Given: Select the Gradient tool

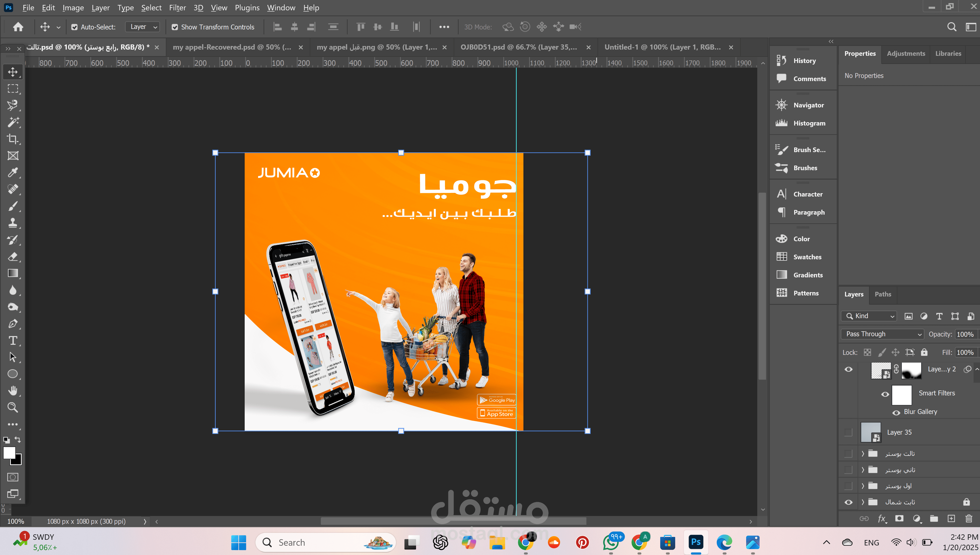Looking at the screenshot, I should click(13, 273).
